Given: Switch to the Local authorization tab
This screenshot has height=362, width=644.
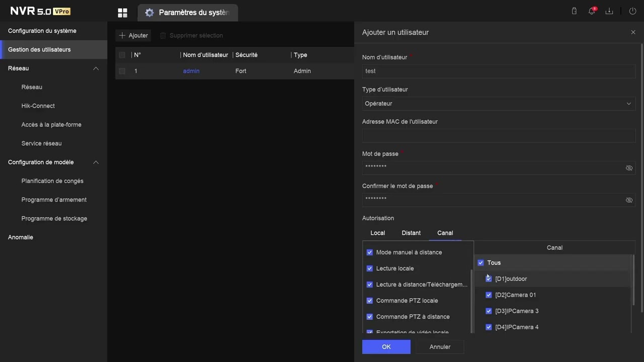Looking at the screenshot, I should (x=377, y=233).
